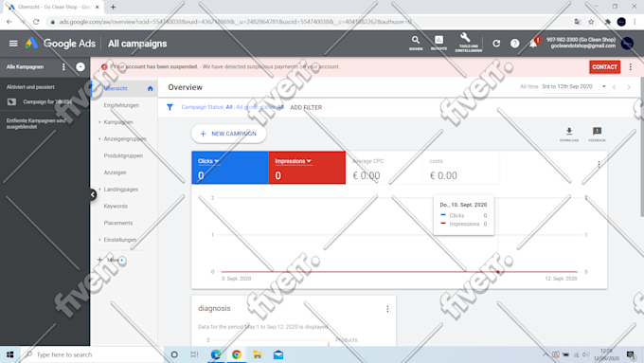644x363 pixels.
Task: Expand the Einstellungen menu item
Action: (x=120, y=240)
